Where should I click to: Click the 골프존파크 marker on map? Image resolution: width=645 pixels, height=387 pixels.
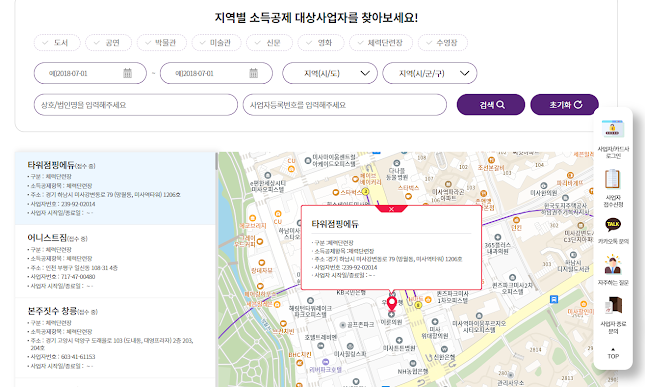pos(342,325)
